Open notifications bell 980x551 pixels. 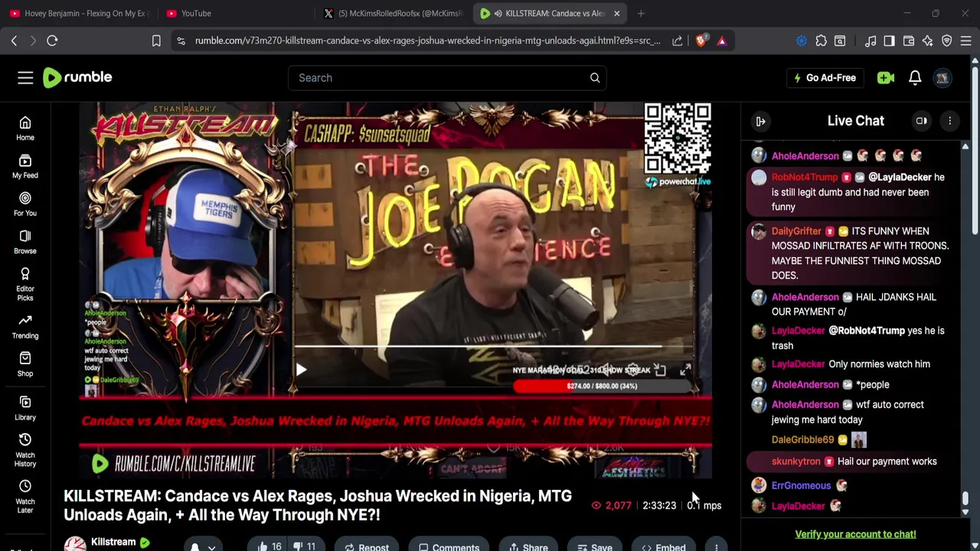[915, 77]
